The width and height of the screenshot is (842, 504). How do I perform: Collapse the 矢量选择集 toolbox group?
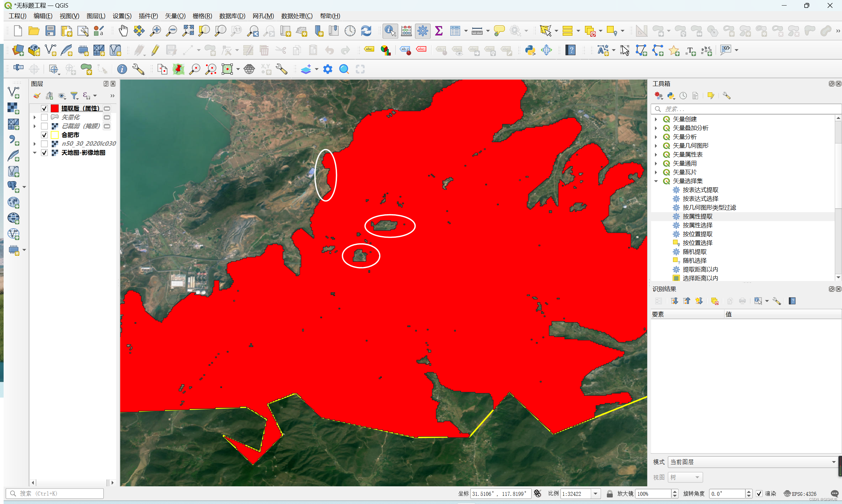click(656, 181)
